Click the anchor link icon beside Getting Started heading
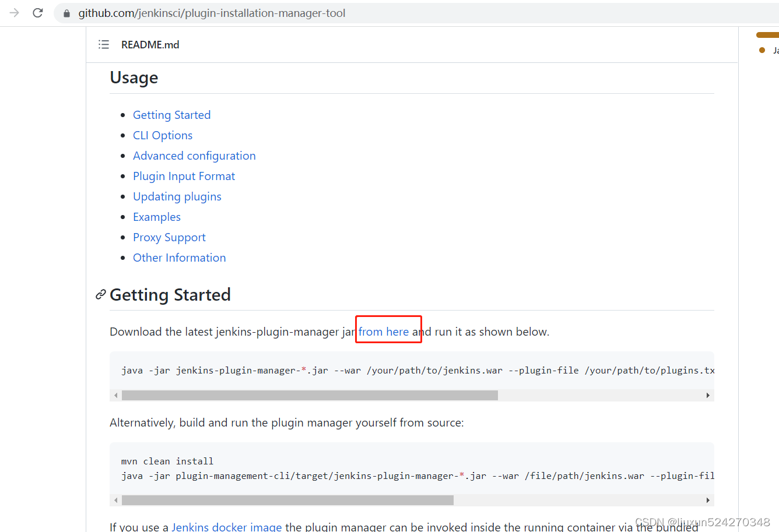 100,295
